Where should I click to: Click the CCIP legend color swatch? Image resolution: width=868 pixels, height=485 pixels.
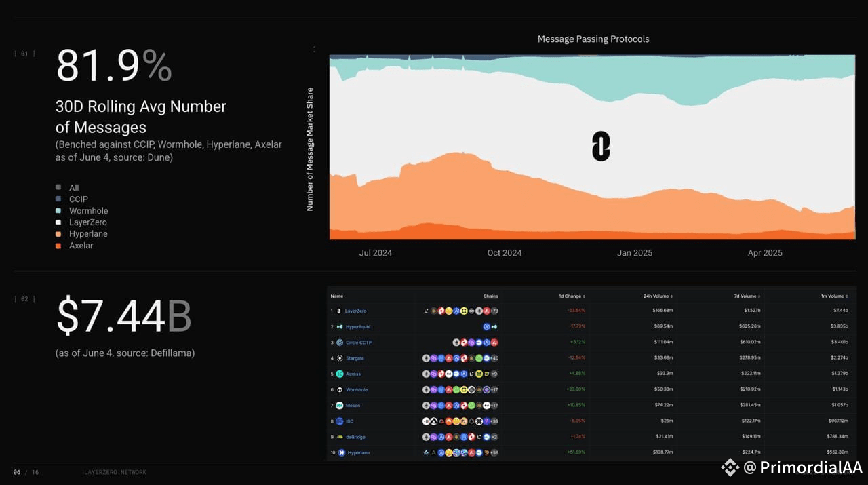[x=58, y=199]
